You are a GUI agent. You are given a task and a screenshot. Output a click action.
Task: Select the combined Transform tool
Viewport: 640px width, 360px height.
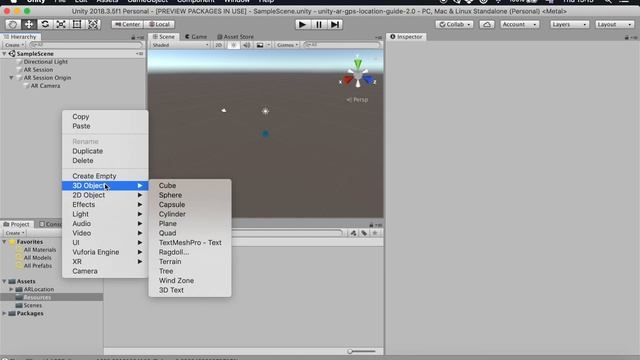click(x=93, y=24)
